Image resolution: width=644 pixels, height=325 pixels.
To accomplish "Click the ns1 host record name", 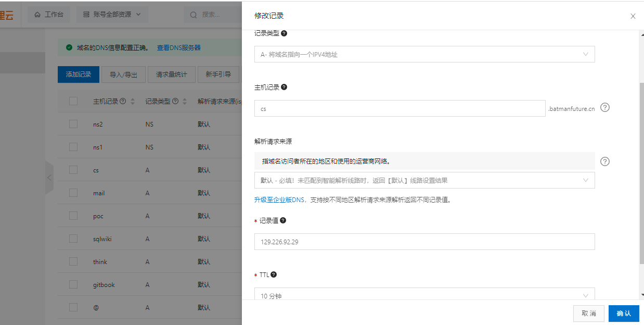I will pos(98,147).
